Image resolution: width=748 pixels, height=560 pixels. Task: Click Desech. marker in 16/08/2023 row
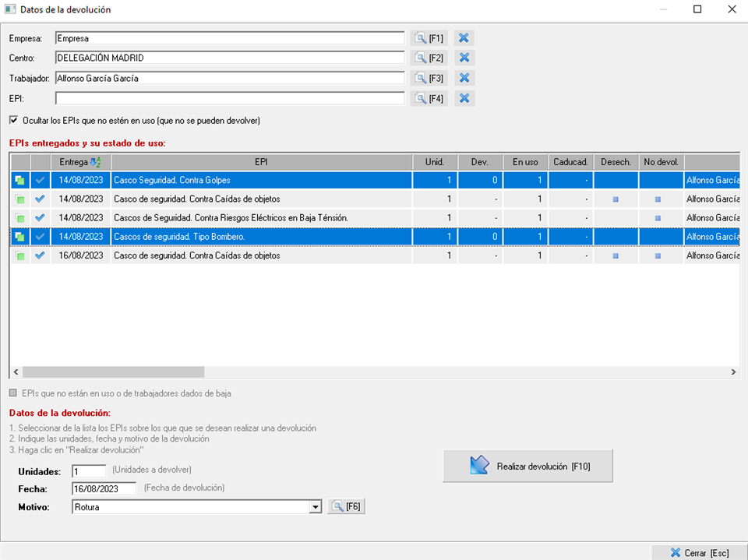coord(616,255)
